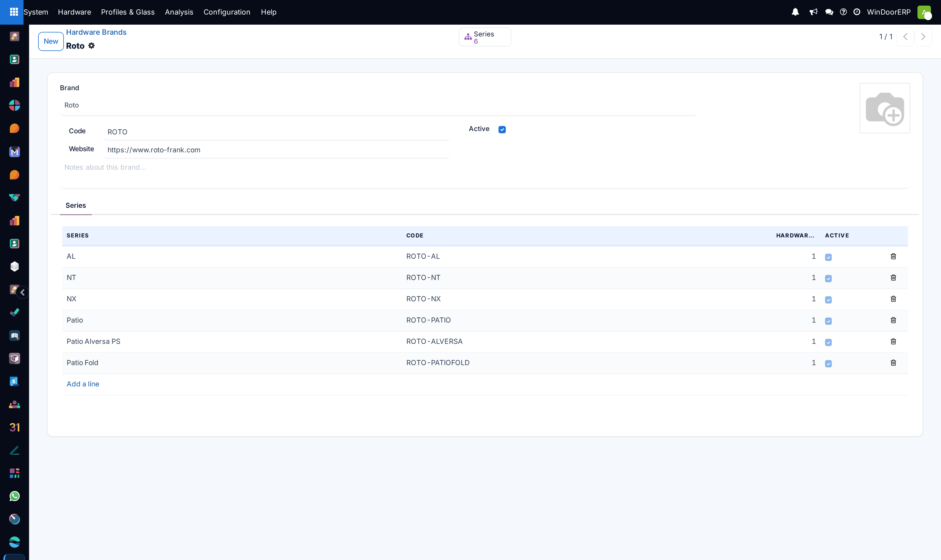Screen dimensions: 941x560
Task: Open the teal checkmark app
Action: pos(14,312)
